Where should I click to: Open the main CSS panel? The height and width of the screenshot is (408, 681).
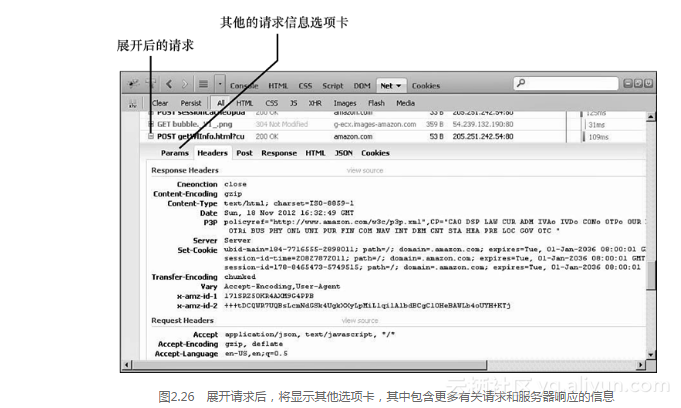coord(305,86)
